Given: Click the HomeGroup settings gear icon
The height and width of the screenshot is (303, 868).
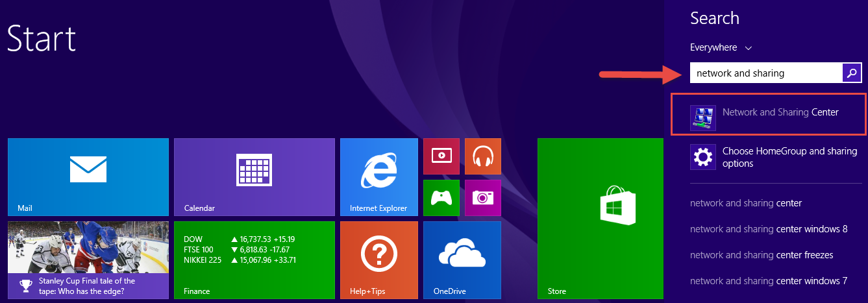Looking at the screenshot, I should (x=703, y=157).
